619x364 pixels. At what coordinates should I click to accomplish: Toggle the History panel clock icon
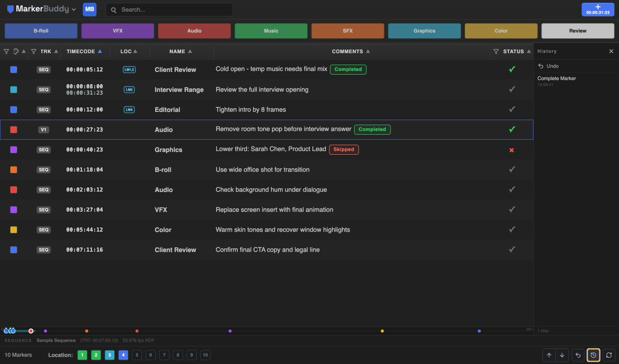point(594,355)
